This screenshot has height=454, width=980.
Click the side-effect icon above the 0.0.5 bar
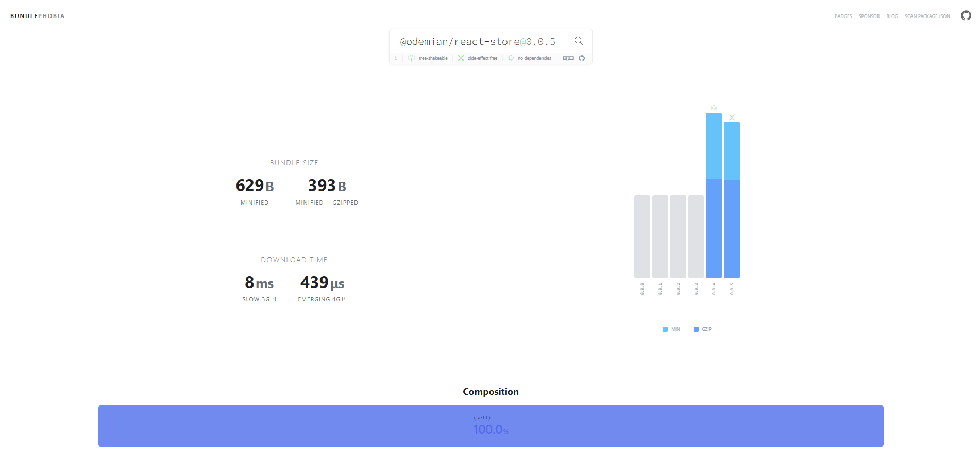pos(732,117)
